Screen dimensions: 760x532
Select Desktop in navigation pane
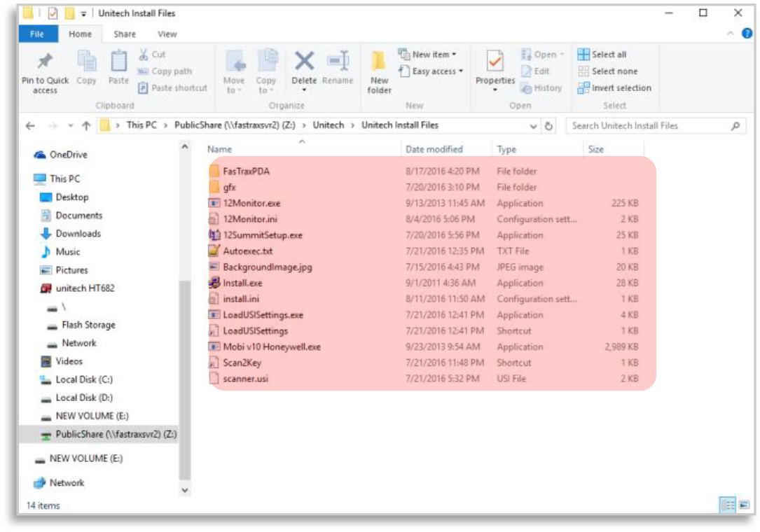(x=64, y=197)
